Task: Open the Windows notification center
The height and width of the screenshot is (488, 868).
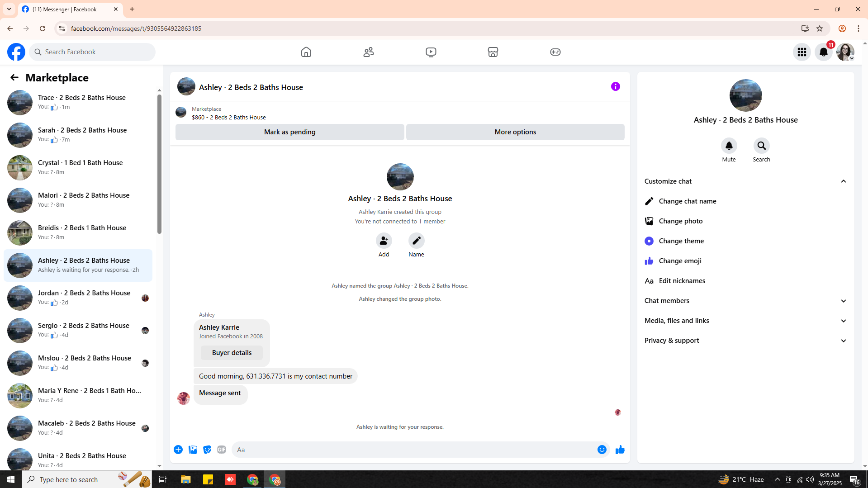Action: click(855, 479)
